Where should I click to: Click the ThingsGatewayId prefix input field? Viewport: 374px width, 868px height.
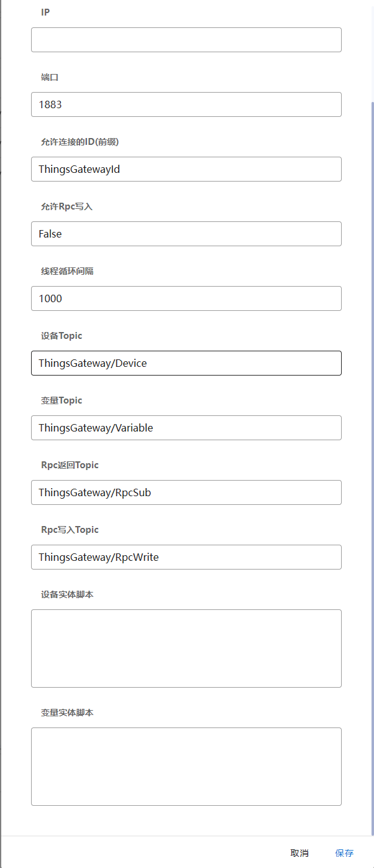coord(186,169)
